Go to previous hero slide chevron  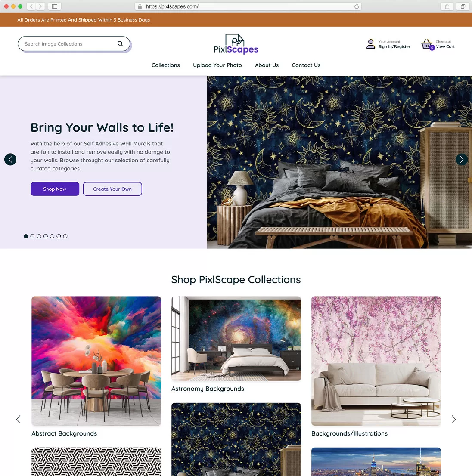[x=10, y=159]
